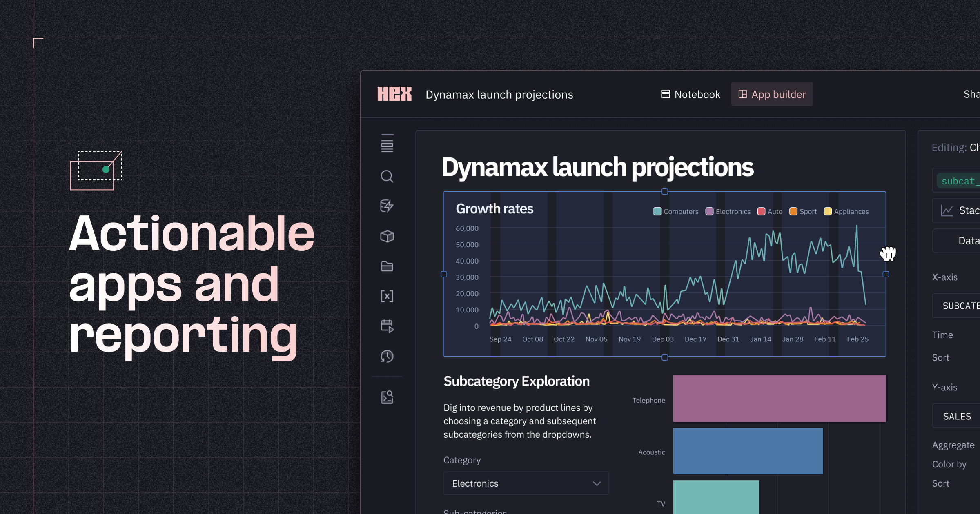The height and width of the screenshot is (514, 980).
Task: Click the scheduled runs calendar icon
Action: pyautogui.click(x=387, y=326)
